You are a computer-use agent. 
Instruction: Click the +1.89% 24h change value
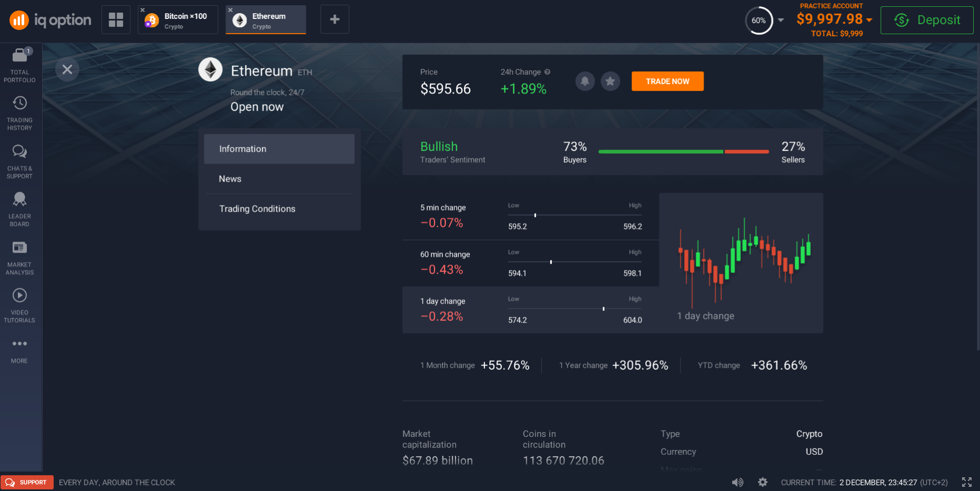[523, 89]
